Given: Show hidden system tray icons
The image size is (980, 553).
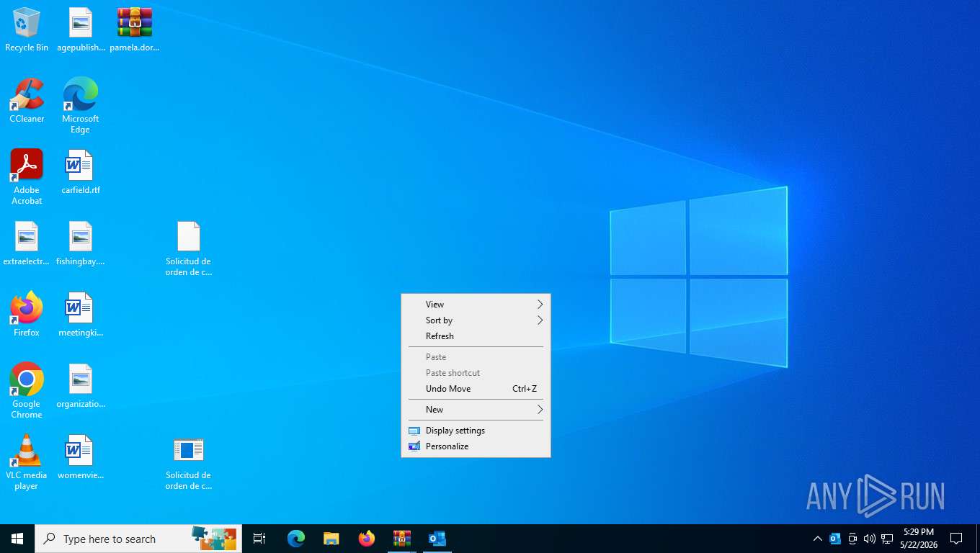Looking at the screenshot, I should [x=817, y=539].
